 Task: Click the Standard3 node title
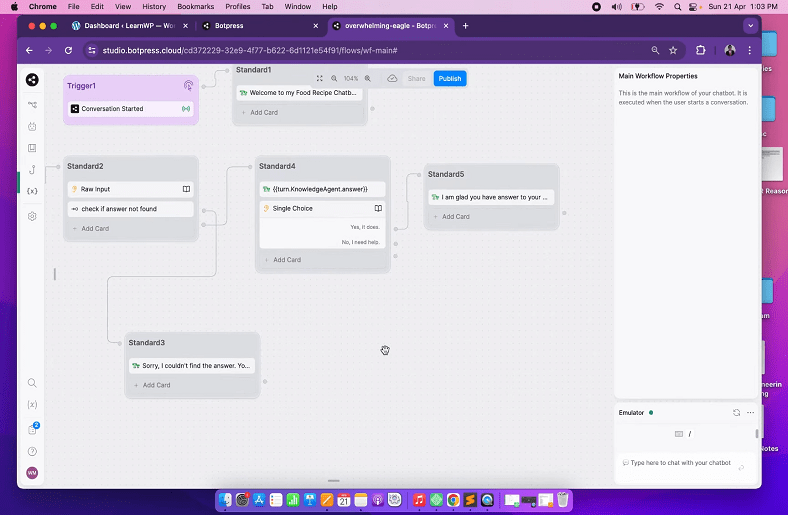pyautogui.click(x=147, y=343)
